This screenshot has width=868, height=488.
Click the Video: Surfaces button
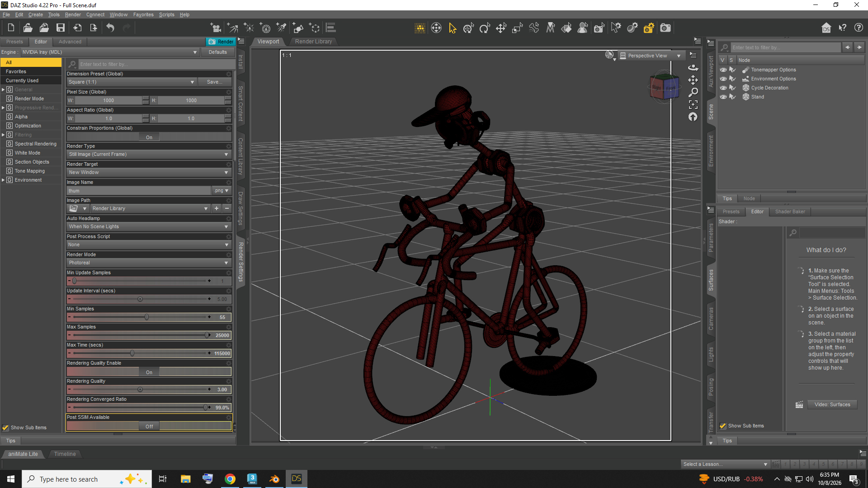pyautogui.click(x=832, y=405)
